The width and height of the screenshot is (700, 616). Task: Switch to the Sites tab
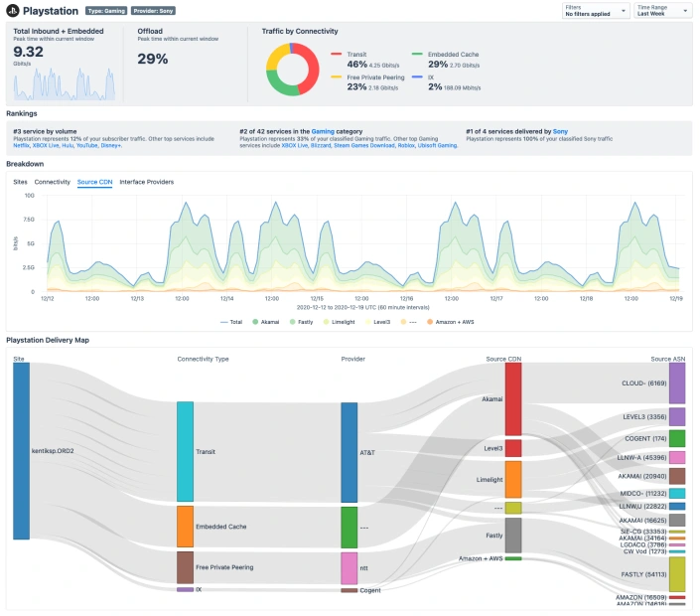[20, 182]
